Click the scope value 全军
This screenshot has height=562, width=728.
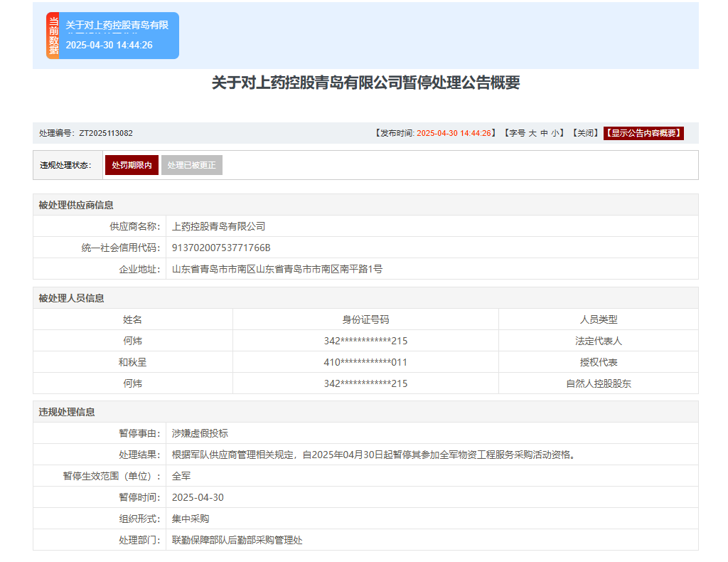click(x=181, y=477)
